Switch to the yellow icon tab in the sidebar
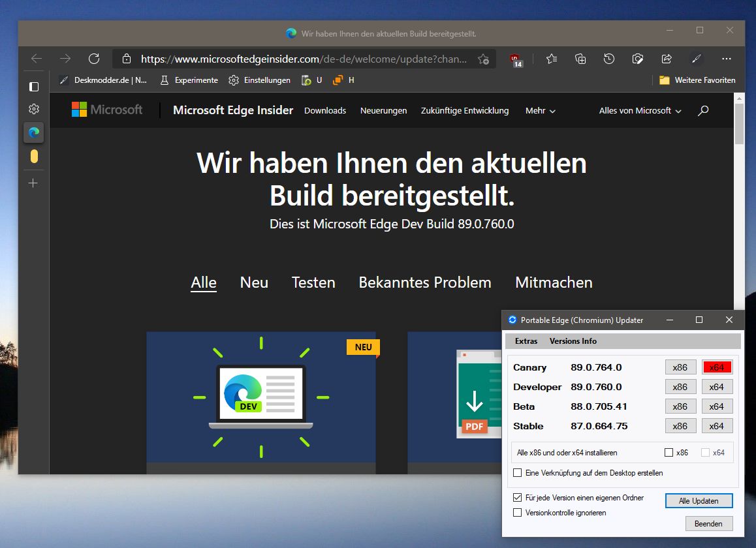The image size is (756, 548). pos(34,156)
